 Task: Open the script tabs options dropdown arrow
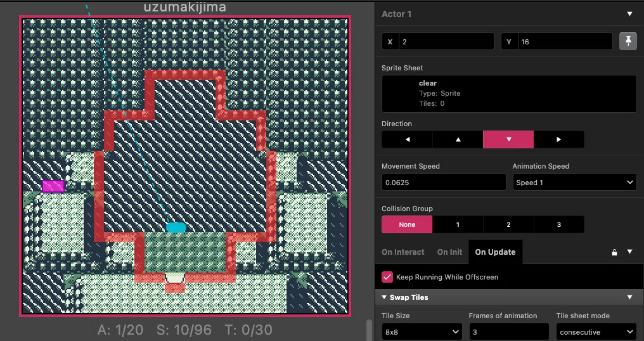[x=629, y=252]
